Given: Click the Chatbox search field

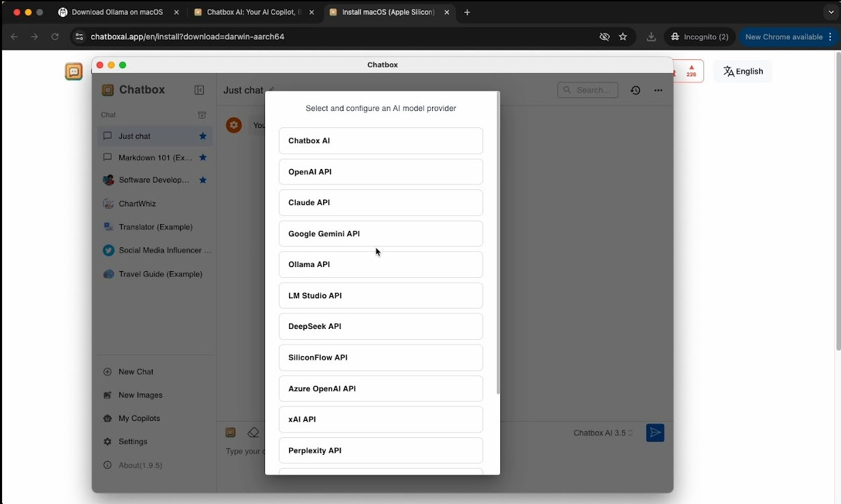Looking at the screenshot, I should coord(587,90).
